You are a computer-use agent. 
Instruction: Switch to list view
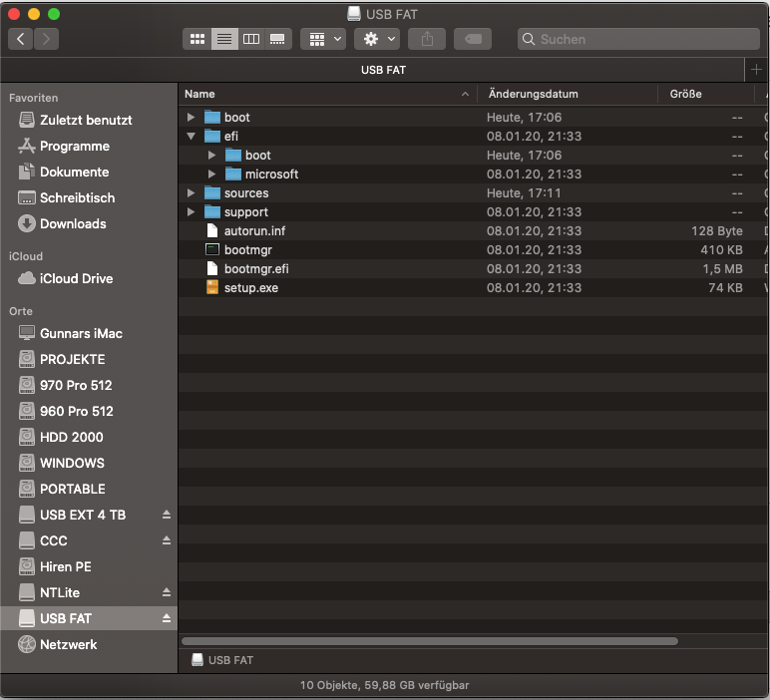point(224,39)
